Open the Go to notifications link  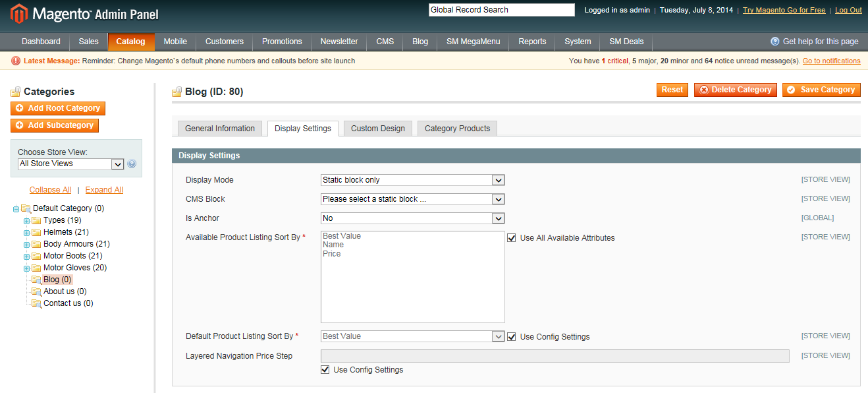(x=831, y=61)
